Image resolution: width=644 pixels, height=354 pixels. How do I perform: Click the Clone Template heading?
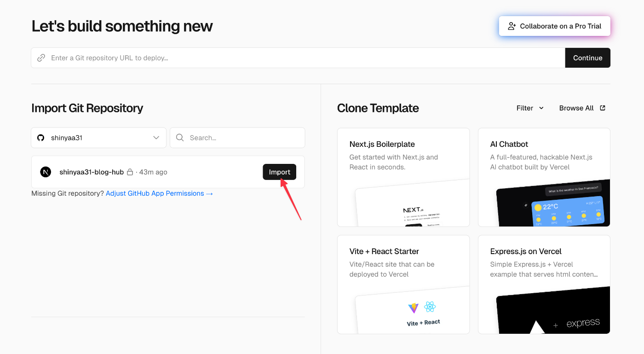[x=378, y=108]
